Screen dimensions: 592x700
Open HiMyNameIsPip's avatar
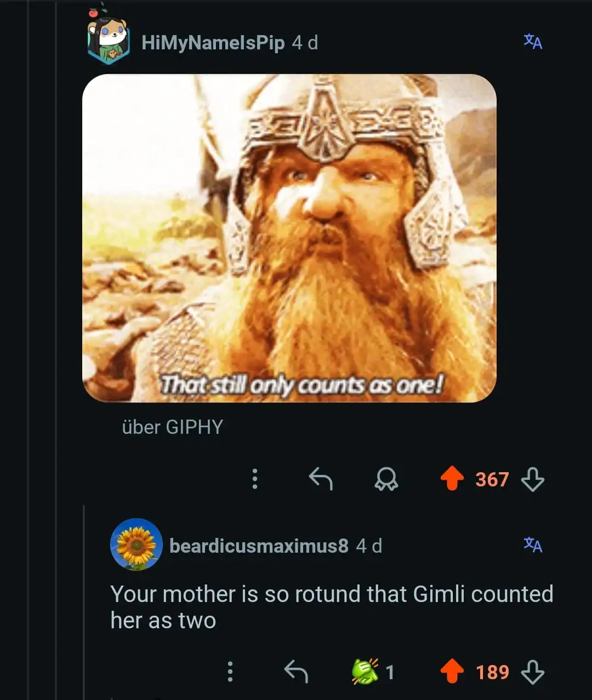pyautogui.click(x=108, y=41)
